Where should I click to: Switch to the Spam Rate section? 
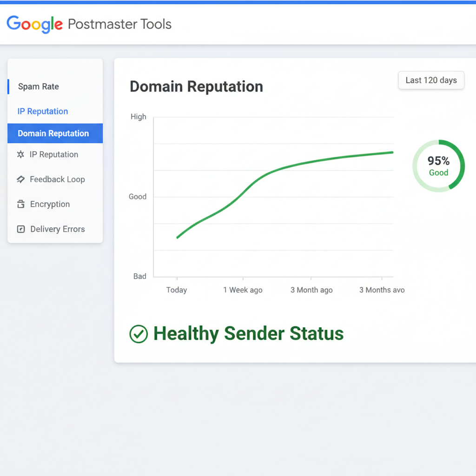click(x=38, y=86)
